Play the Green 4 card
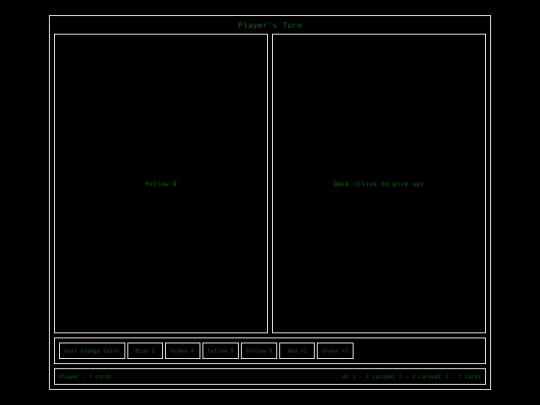540x405 pixels. (183, 351)
